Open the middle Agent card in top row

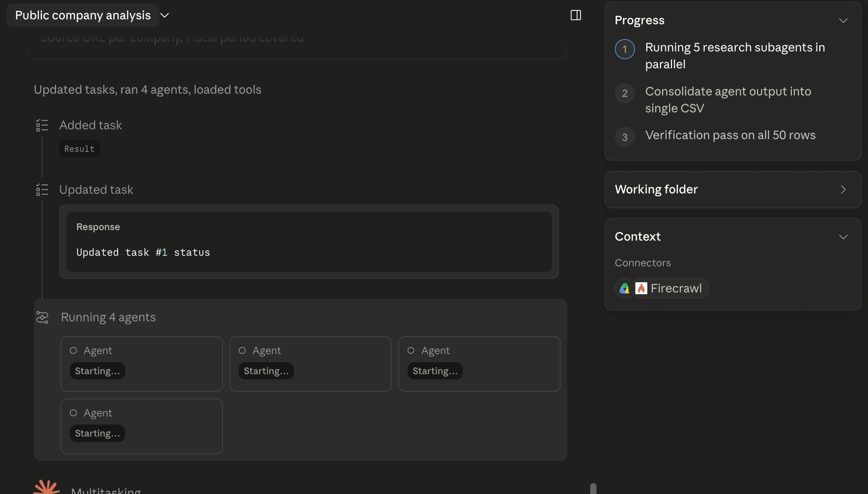(310, 364)
